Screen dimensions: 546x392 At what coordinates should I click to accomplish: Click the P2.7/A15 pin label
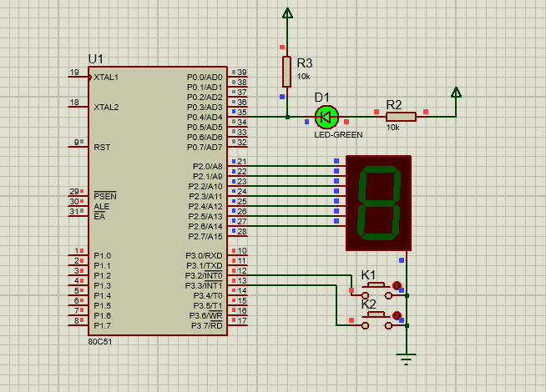pyautogui.click(x=205, y=237)
